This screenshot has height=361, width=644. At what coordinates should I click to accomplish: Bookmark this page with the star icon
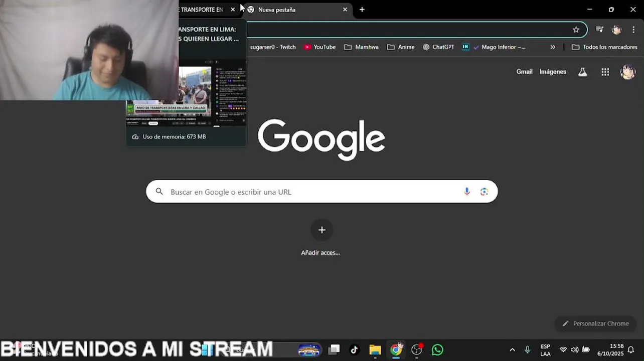click(576, 30)
